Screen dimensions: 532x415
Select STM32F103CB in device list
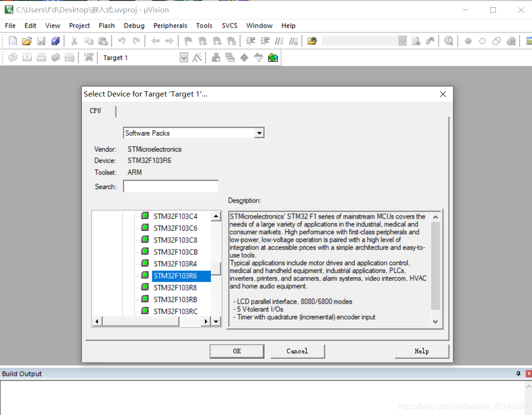[x=175, y=252]
